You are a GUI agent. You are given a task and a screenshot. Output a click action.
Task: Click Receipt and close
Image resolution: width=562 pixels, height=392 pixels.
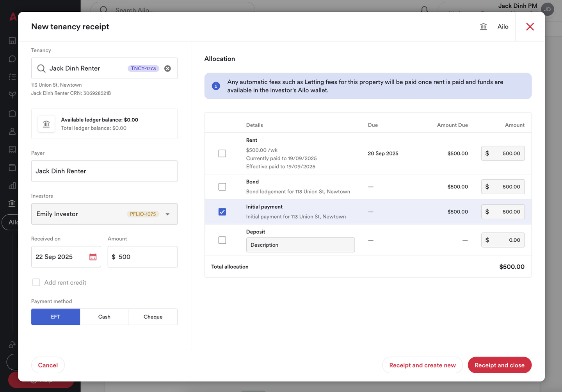(500, 365)
